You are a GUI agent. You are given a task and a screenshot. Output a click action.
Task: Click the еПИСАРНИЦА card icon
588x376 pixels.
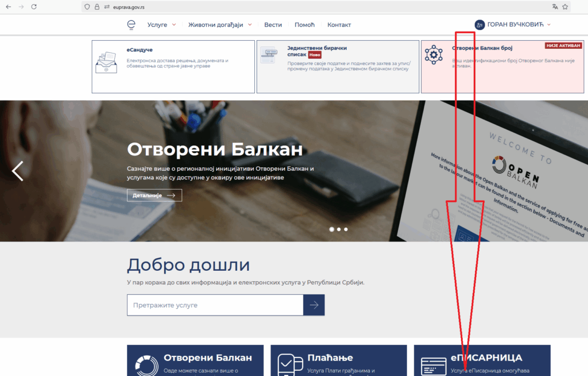[x=434, y=366]
